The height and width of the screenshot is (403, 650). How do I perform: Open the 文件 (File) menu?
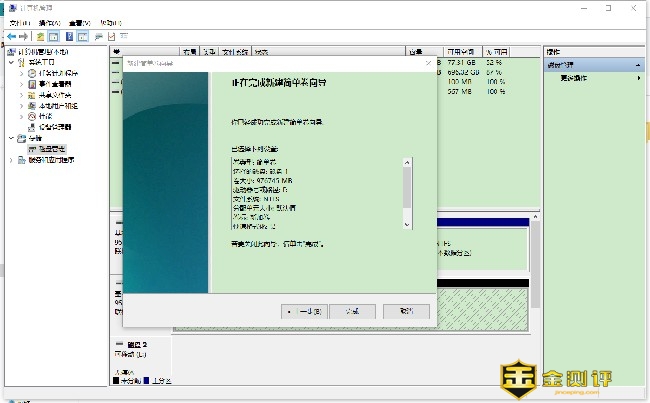[x=18, y=22]
